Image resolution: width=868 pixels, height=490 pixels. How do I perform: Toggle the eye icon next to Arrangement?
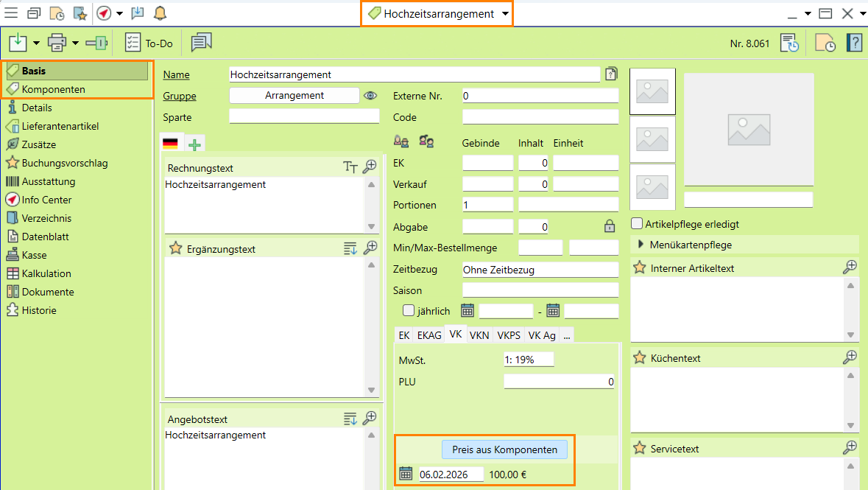point(370,96)
